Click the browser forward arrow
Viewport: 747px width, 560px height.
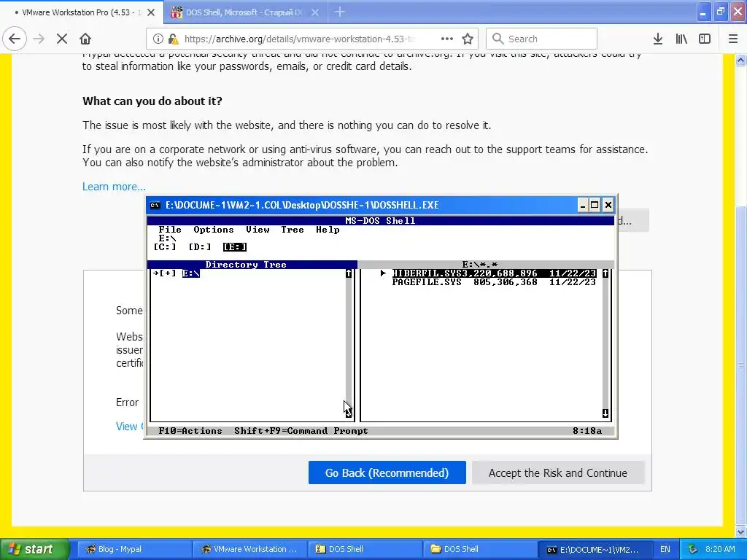(39, 39)
